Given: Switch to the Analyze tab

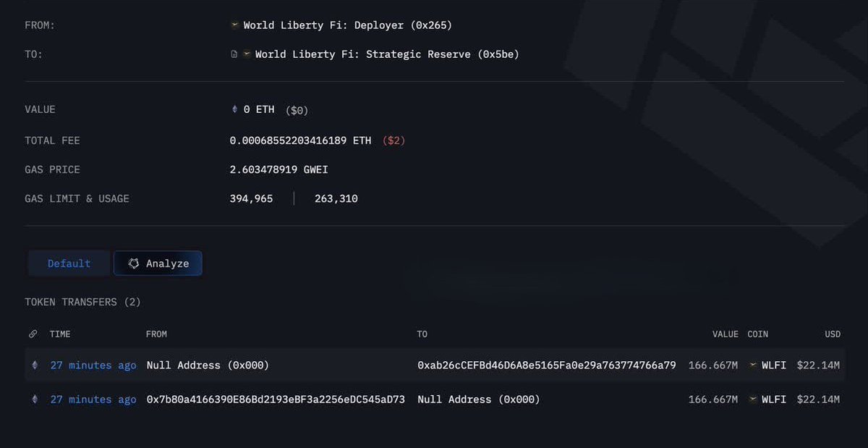Looking at the screenshot, I should (x=158, y=263).
